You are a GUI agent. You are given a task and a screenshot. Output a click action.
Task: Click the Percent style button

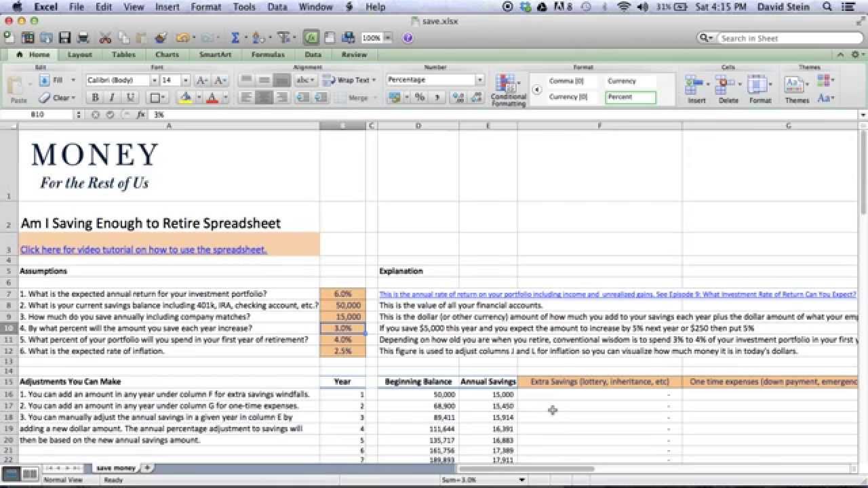(x=420, y=98)
